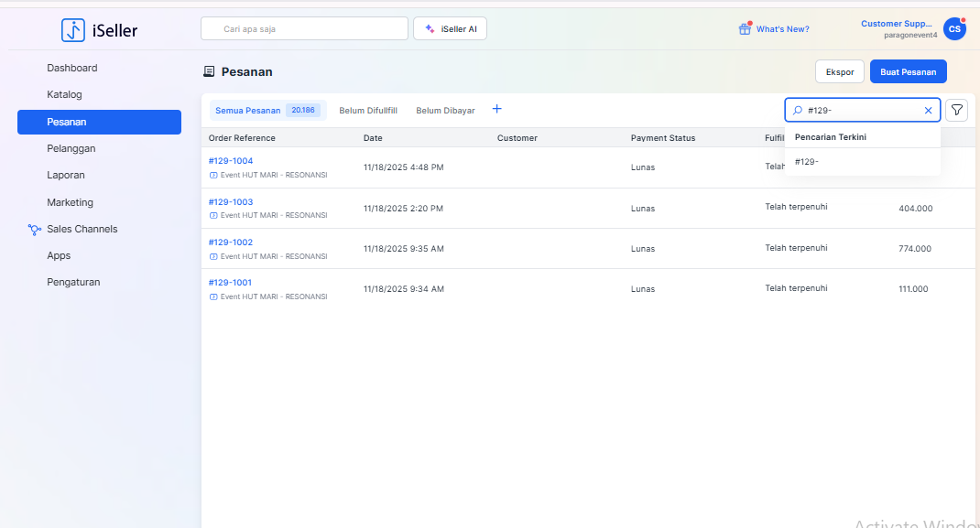Screen dimensions: 980x528
Task: Click the Ekspor button
Action: point(839,71)
